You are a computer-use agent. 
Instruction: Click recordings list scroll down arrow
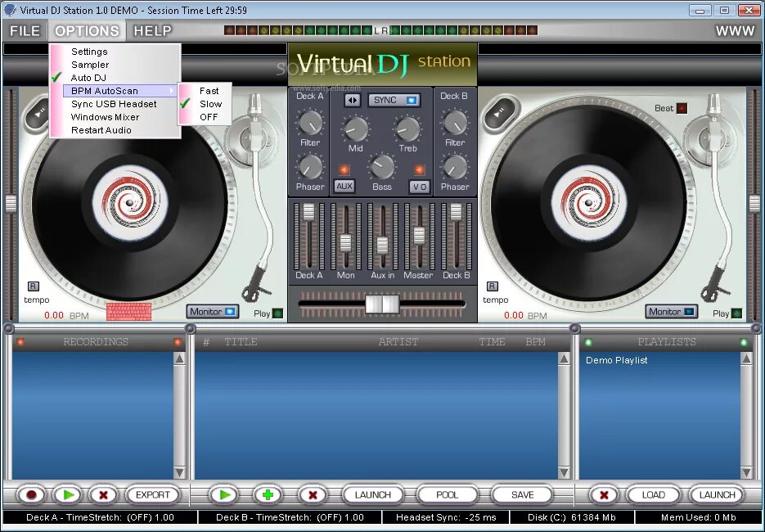(179, 472)
